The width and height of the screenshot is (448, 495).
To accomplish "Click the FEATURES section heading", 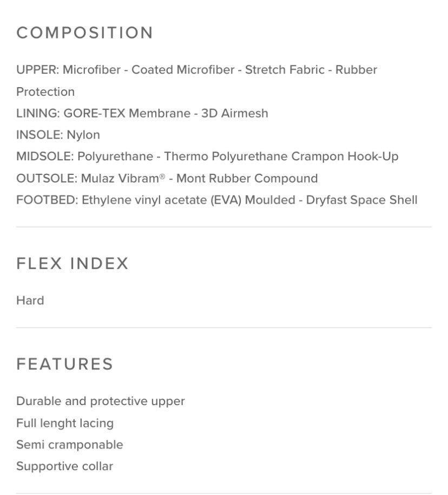I will (65, 364).
